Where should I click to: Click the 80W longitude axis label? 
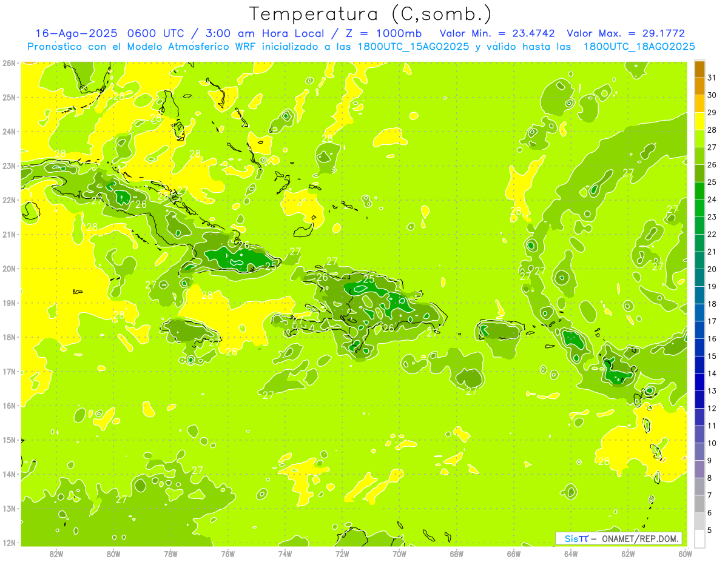[x=113, y=554]
